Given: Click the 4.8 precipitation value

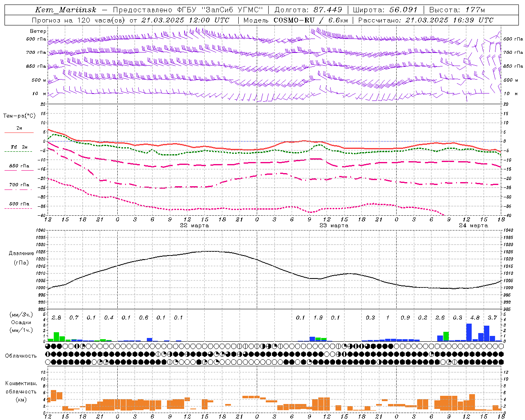Looking at the screenshot, I should 475,318.
